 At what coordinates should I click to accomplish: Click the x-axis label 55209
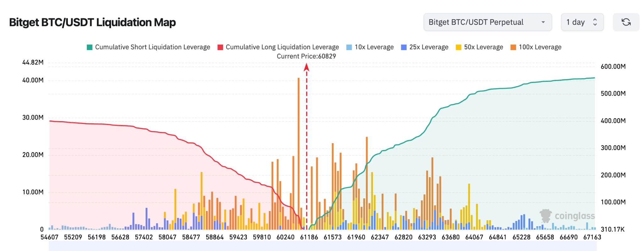click(x=73, y=237)
